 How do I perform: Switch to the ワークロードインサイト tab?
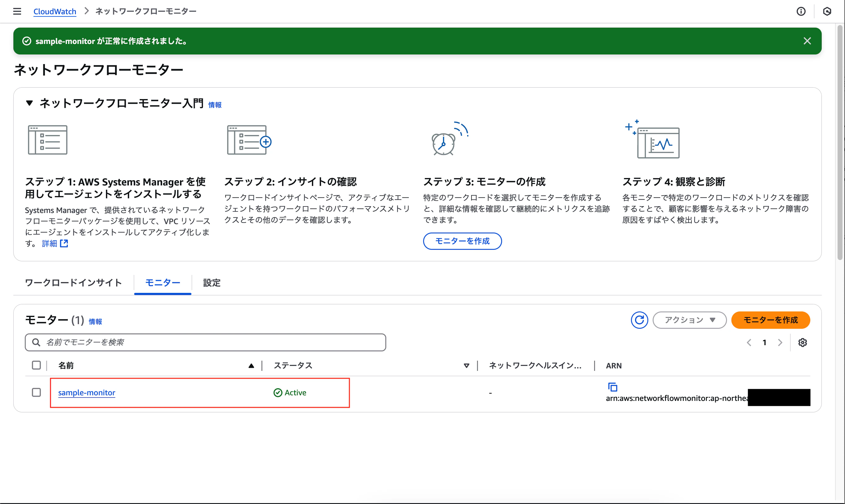(x=73, y=283)
